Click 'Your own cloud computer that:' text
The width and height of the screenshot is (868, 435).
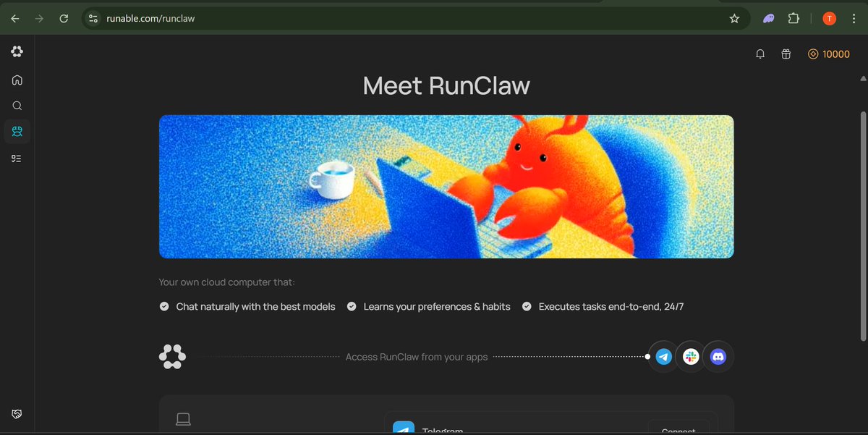[226, 282]
